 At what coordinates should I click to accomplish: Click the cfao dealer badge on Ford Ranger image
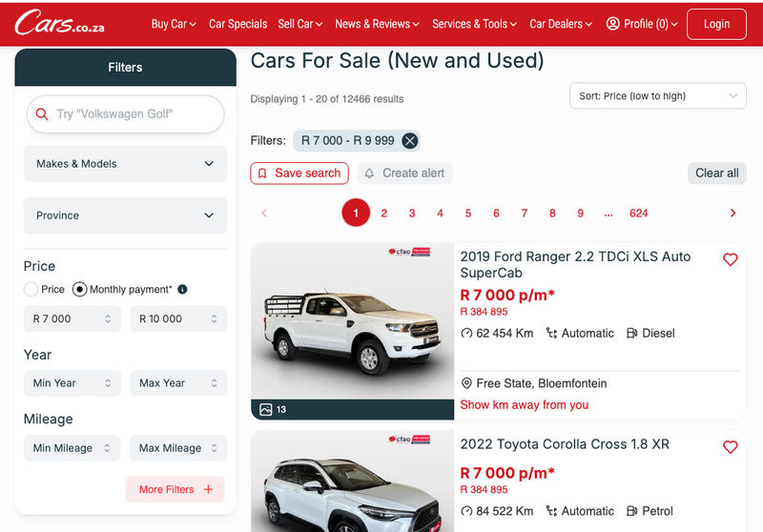click(x=409, y=252)
